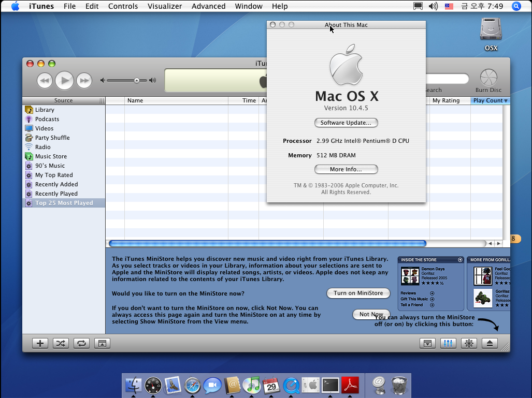The image size is (532, 398).
Task: Mute using the low-volume speaker icon
Action: (x=103, y=80)
